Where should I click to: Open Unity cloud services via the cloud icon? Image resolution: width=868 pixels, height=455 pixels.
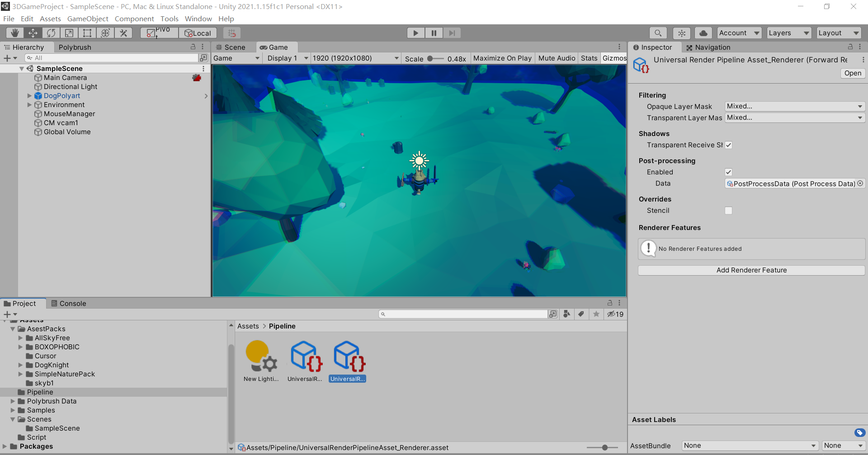[703, 33]
